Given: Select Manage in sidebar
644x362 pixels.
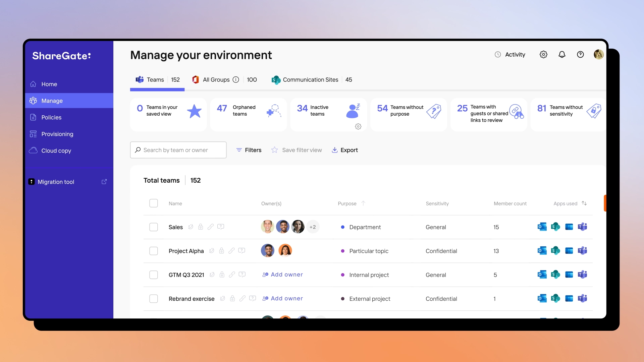Looking at the screenshot, I should click(69, 101).
